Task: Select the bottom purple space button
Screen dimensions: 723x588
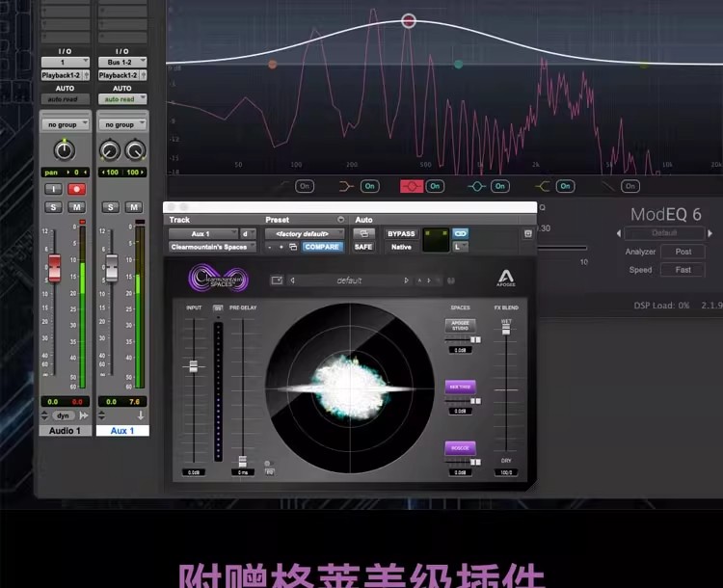Action: tap(460, 448)
